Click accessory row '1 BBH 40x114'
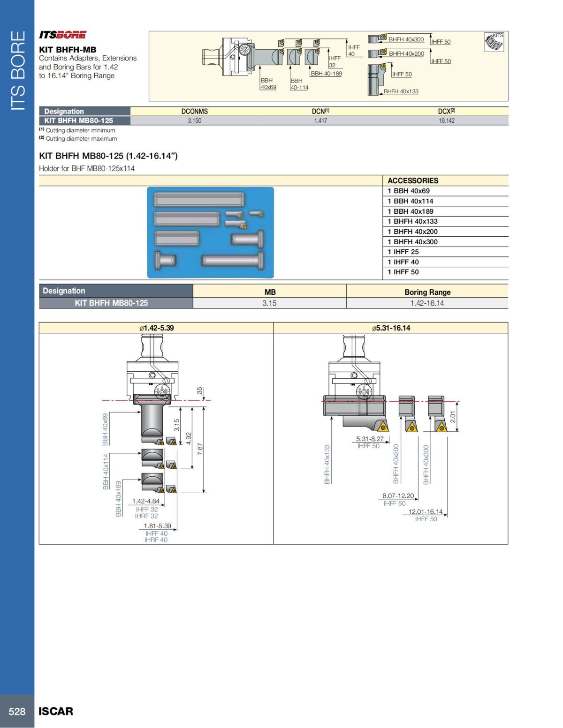Screen dimensions: 563x728 [x=446, y=201]
